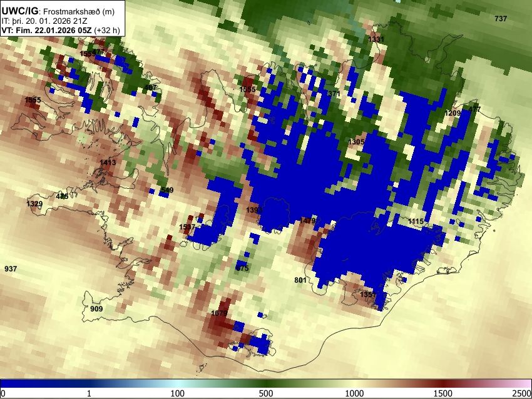Click the color scale label "100"
The image size is (532, 399).
coord(177,393)
